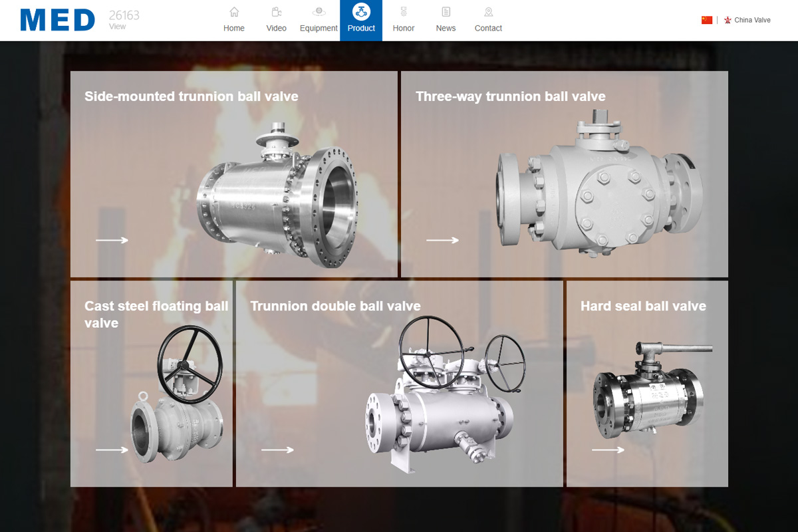
Task: Click the News document icon
Action: [x=446, y=12]
